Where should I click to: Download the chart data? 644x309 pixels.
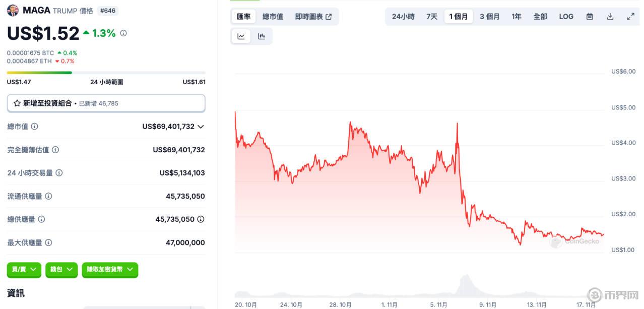point(610,17)
